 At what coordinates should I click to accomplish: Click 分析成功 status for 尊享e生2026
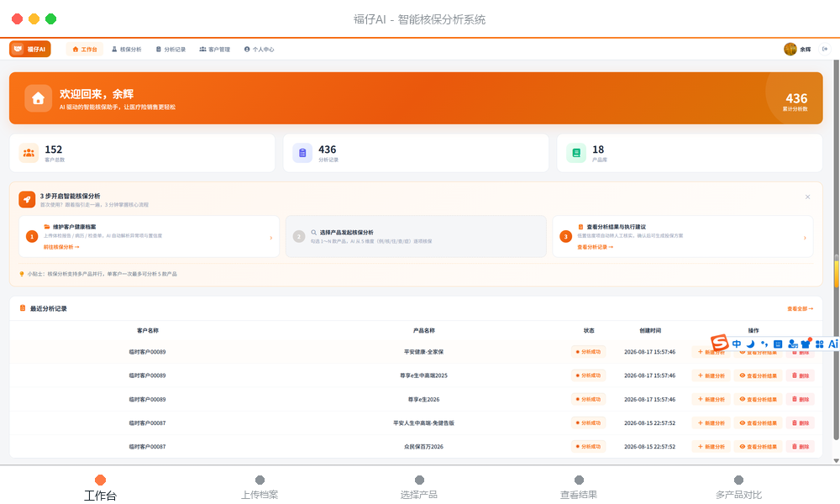588,399
